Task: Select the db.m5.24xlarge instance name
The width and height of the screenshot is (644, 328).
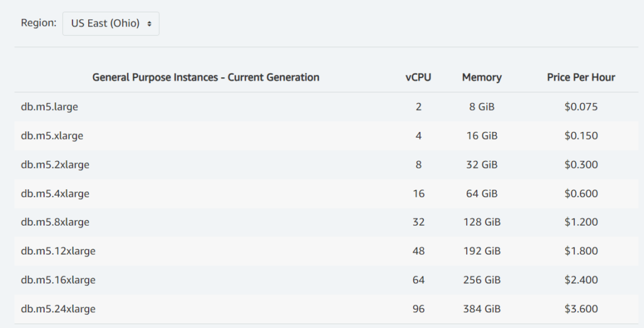Action: pos(58,309)
